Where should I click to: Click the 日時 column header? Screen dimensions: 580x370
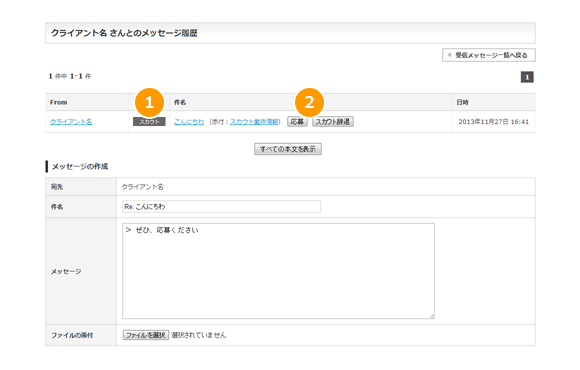462,102
